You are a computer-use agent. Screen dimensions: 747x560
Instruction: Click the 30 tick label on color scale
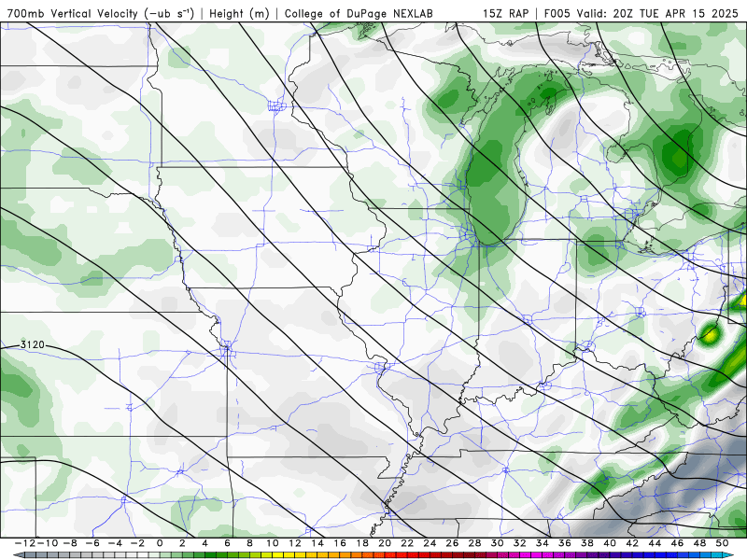click(498, 543)
